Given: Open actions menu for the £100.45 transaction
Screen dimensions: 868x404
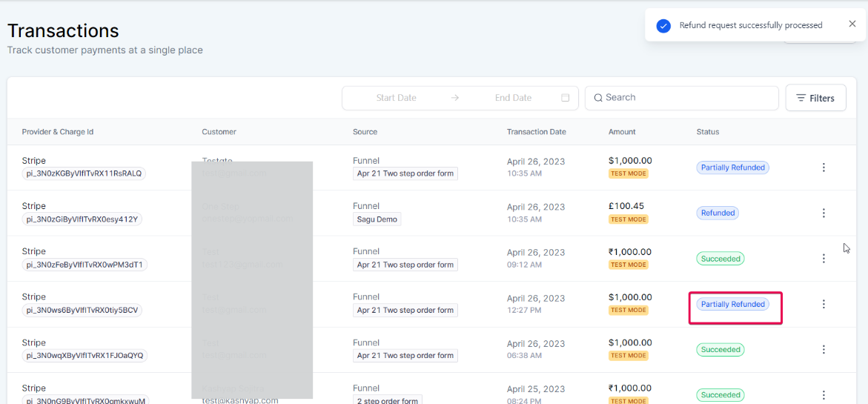Looking at the screenshot, I should click(x=824, y=213).
